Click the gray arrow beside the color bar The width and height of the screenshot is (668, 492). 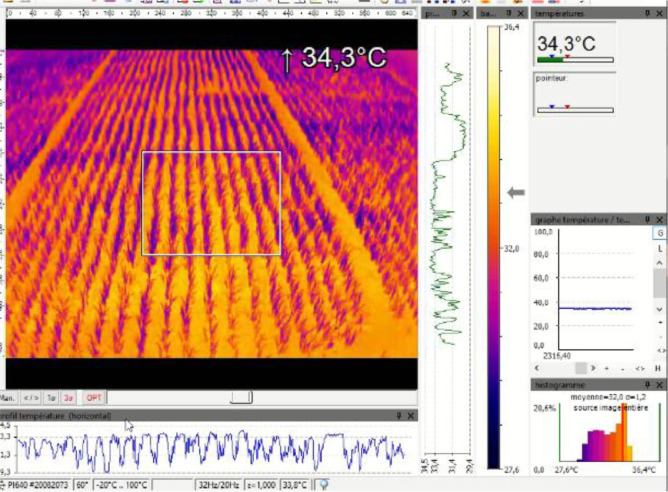click(x=516, y=193)
